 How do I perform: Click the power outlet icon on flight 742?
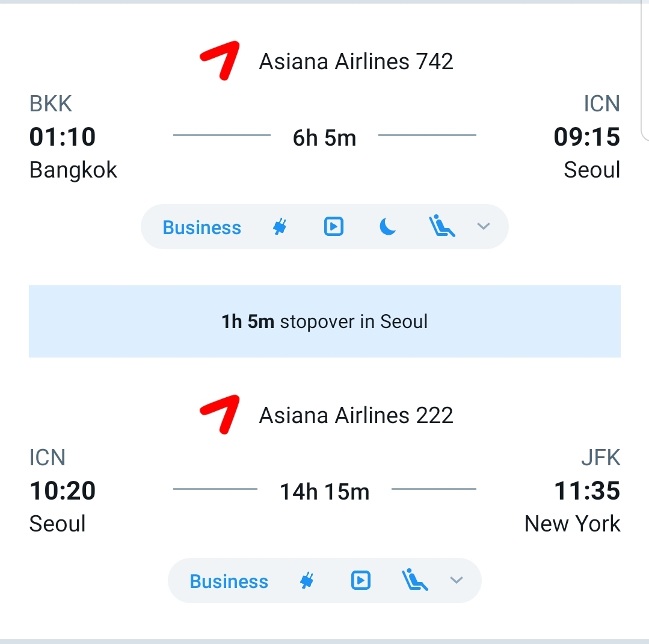278,227
